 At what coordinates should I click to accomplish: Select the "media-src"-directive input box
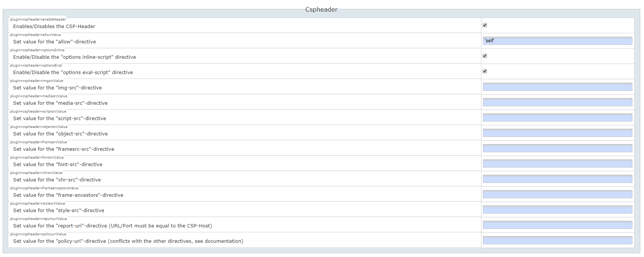pos(557,102)
